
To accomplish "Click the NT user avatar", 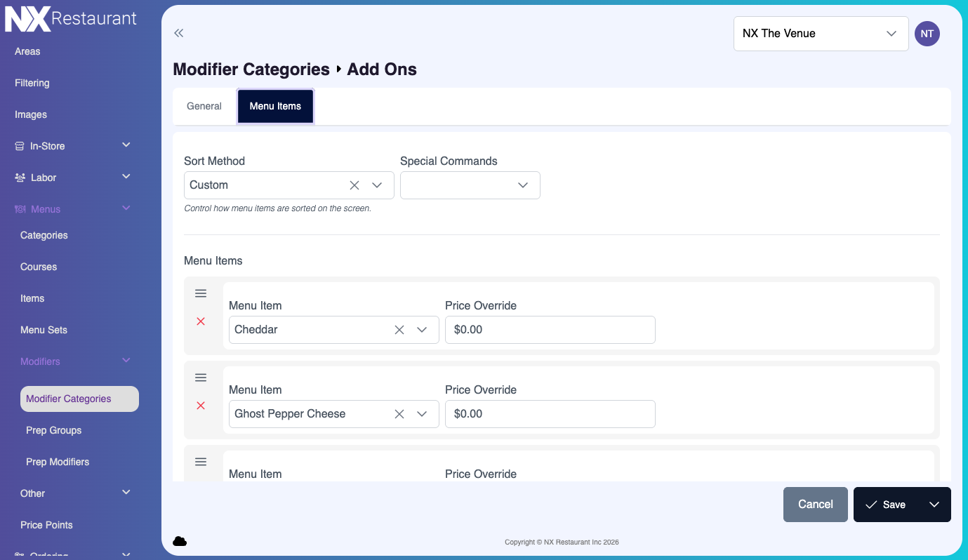I will tap(927, 34).
